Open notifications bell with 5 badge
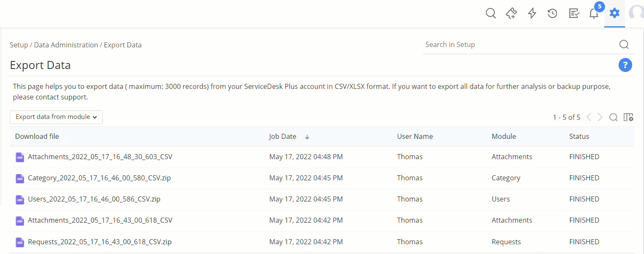 [594, 14]
